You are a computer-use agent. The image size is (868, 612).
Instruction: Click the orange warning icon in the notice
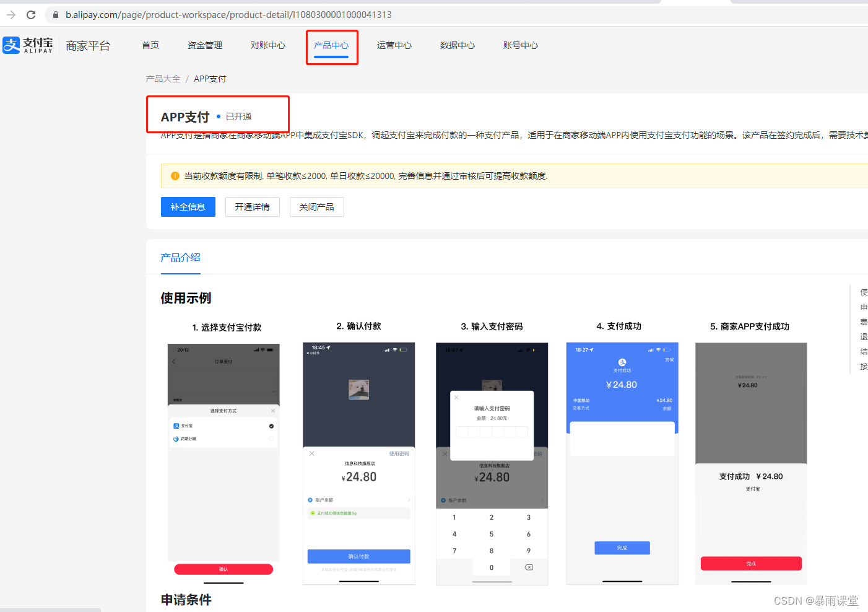(175, 176)
